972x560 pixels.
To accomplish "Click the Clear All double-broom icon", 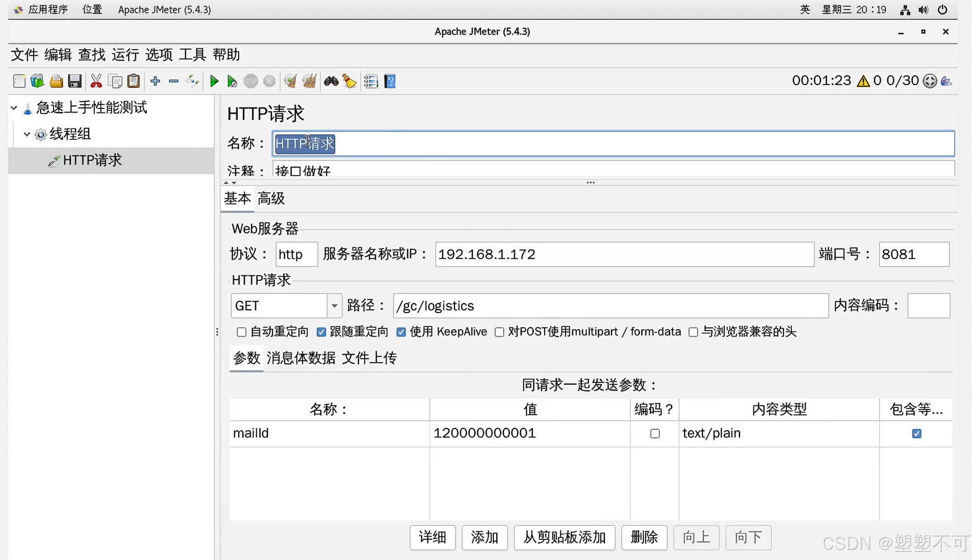I will (x=309, y=81).
